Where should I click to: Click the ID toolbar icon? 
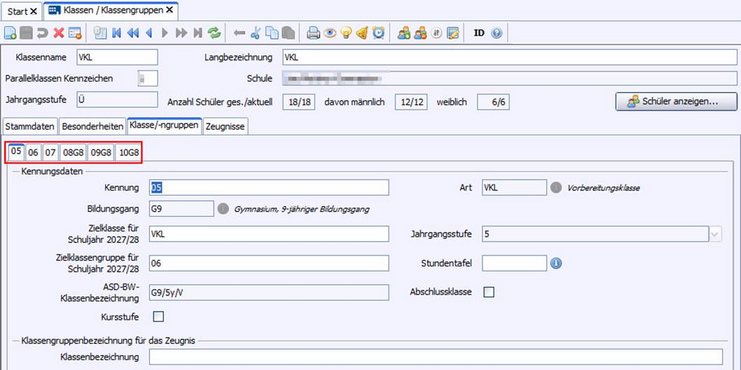[479, 33]
